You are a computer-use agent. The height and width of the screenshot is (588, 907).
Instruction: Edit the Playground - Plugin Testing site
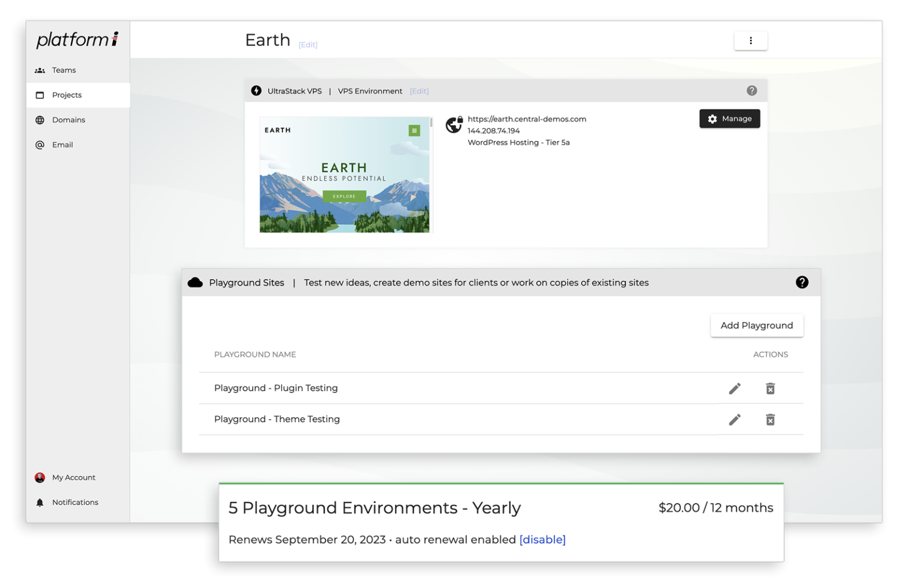pyautogui.click(x=735, y=388)
